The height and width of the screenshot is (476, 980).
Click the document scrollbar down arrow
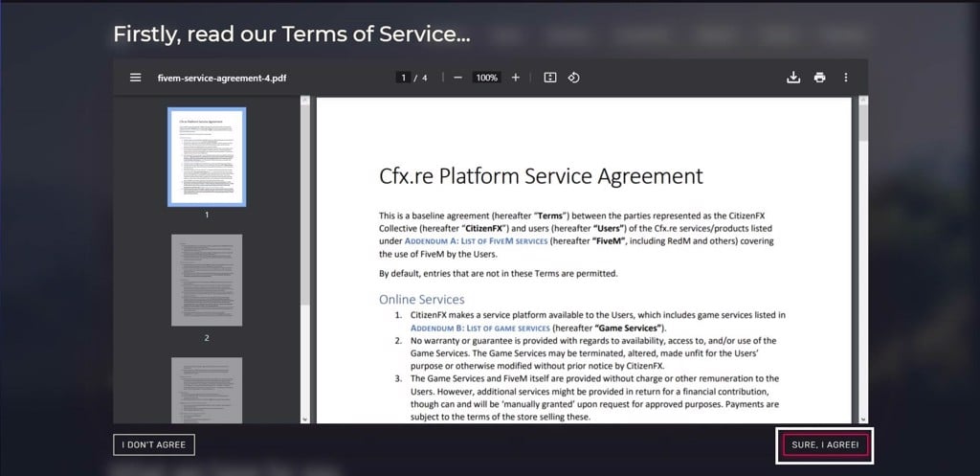(x=863, y=419)
